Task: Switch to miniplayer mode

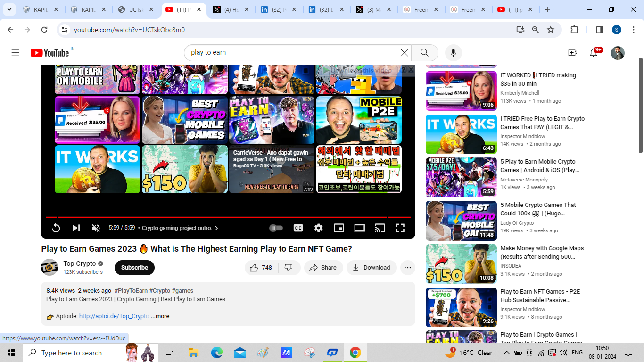Action: pyautogui.click(x=339, y=228)
